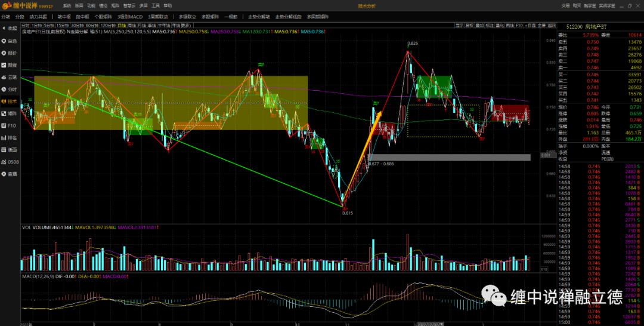Open the 复权 adjustment option

tap(469, 26)
